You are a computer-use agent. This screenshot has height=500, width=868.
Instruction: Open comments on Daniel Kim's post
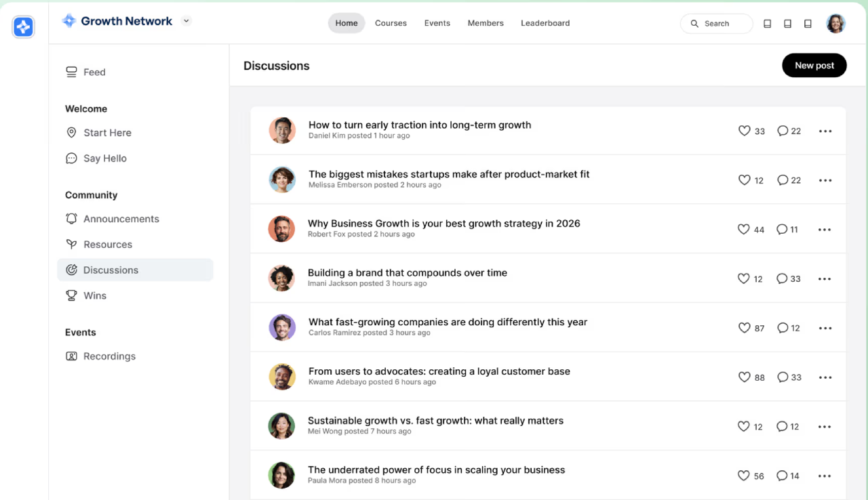[782, 131]
